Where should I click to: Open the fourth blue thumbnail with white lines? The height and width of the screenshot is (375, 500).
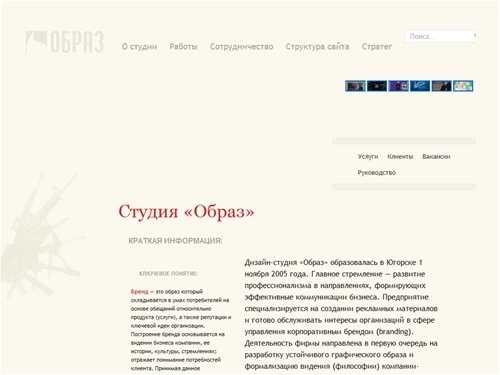click(420, 86)
